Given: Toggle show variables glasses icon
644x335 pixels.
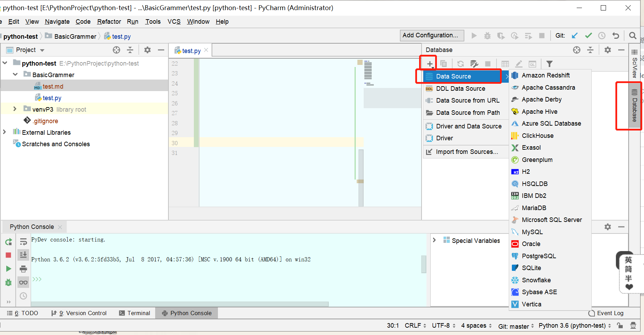Looking at the screenshot, I should (x=23, y=282).
